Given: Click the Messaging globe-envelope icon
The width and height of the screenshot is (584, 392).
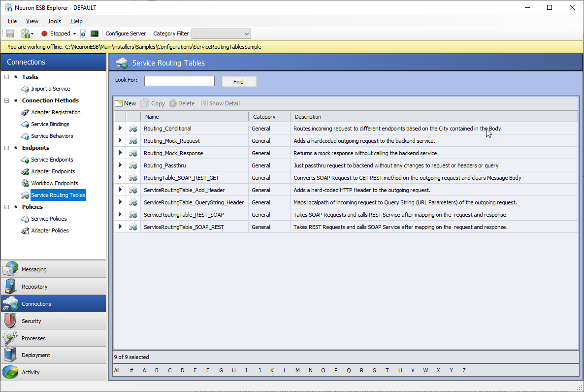Looking at the screenshot, I should point(10,269).
